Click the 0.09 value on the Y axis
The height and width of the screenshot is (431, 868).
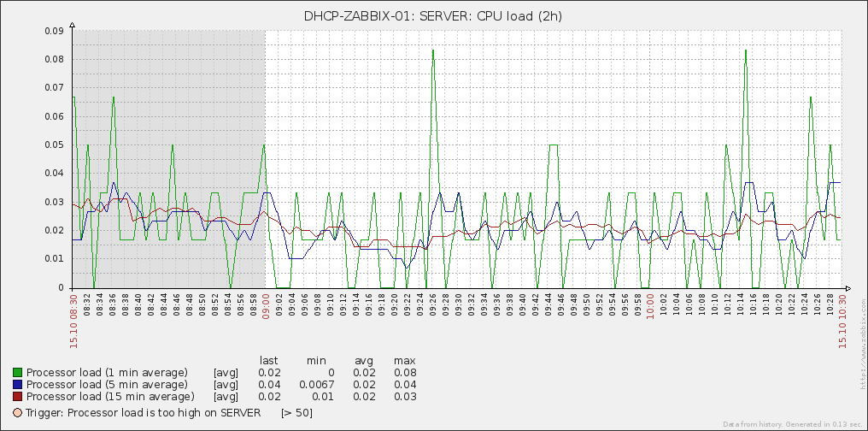(53, 31)
